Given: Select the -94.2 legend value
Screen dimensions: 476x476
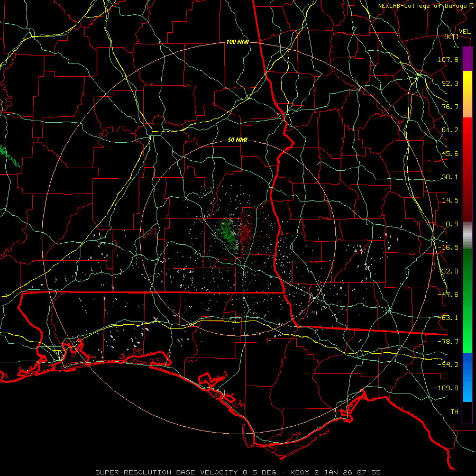Looking at the screenshot, I should click(x=448, y=365).
